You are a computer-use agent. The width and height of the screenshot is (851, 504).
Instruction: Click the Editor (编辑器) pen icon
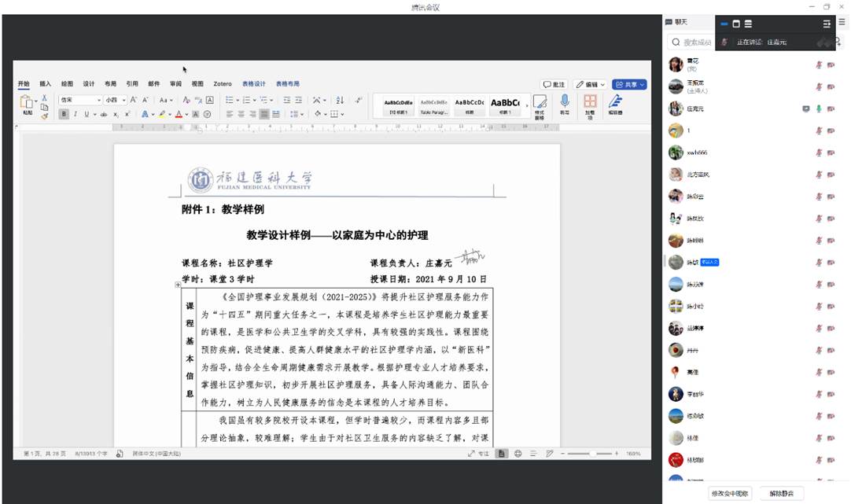point(615,101)
